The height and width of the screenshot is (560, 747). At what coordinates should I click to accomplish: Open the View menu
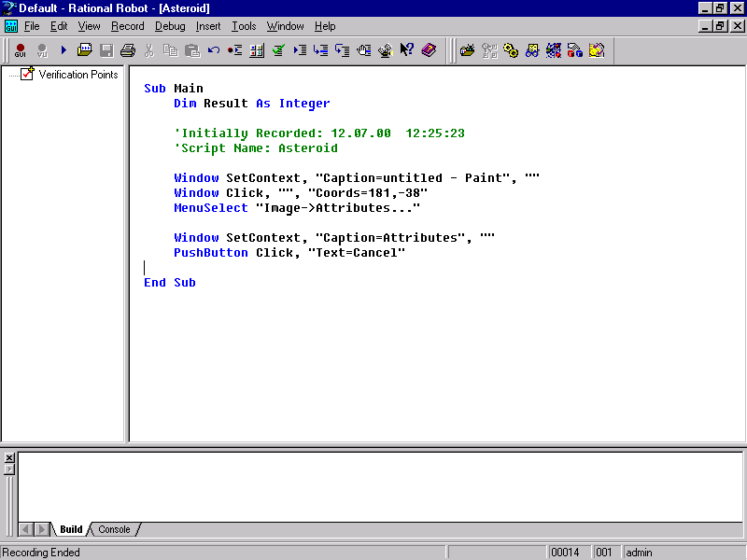(89, 26)
